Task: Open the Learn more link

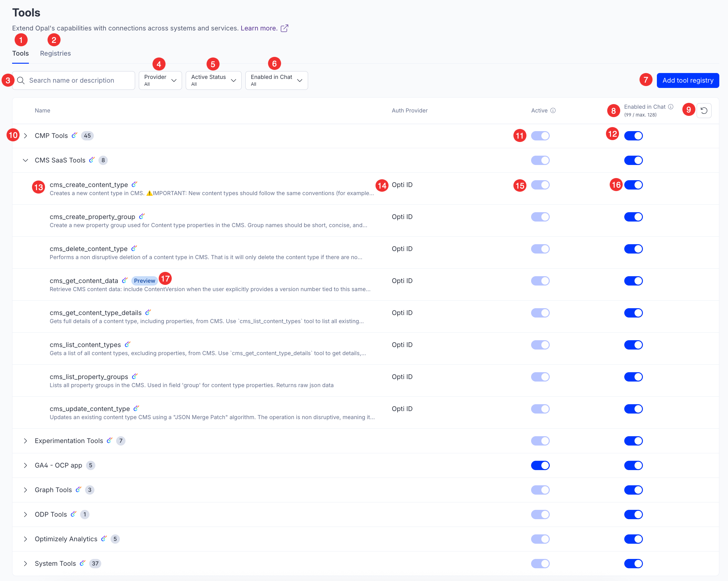Action: [x=259, y=28]
